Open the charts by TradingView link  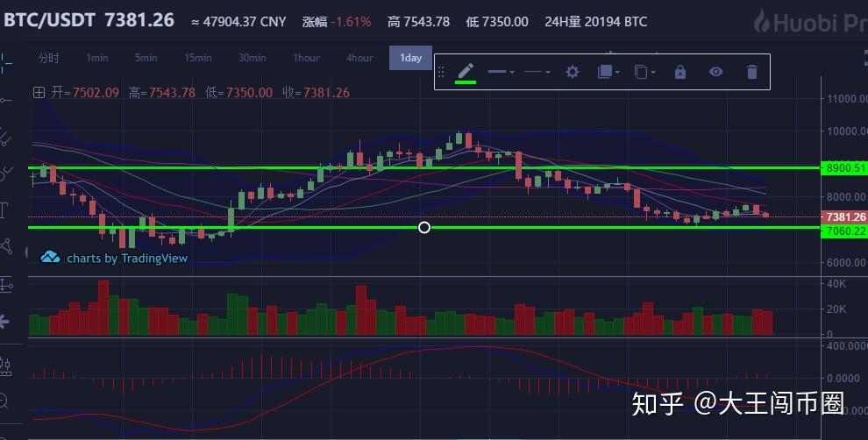[127, 258]
